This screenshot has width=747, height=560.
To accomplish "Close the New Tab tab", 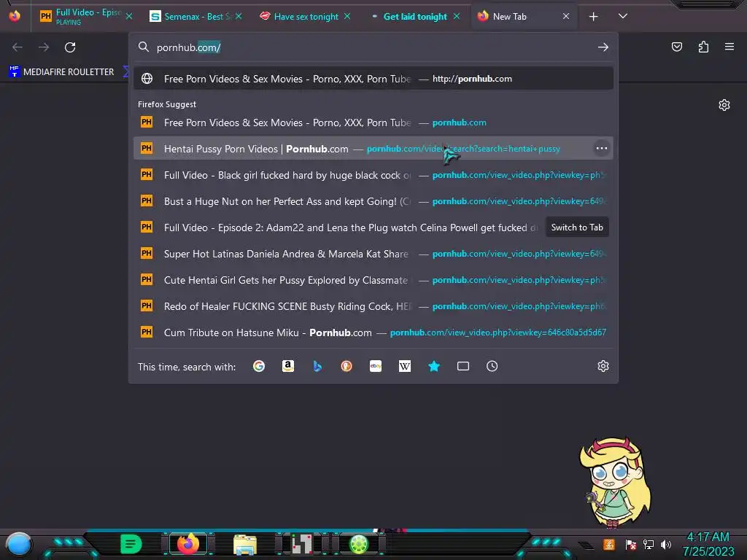I will [566, 16].
